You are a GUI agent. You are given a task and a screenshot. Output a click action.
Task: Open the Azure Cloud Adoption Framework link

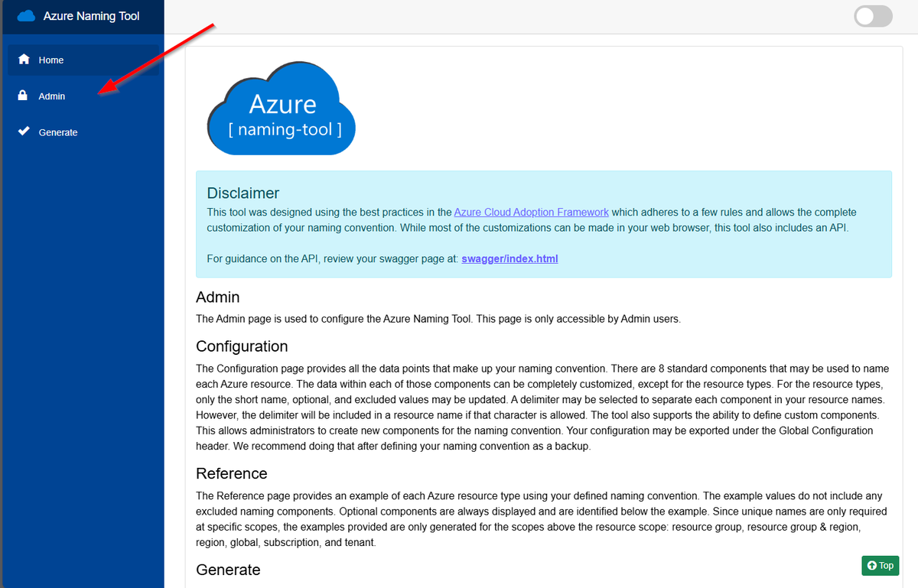(531, 212)
